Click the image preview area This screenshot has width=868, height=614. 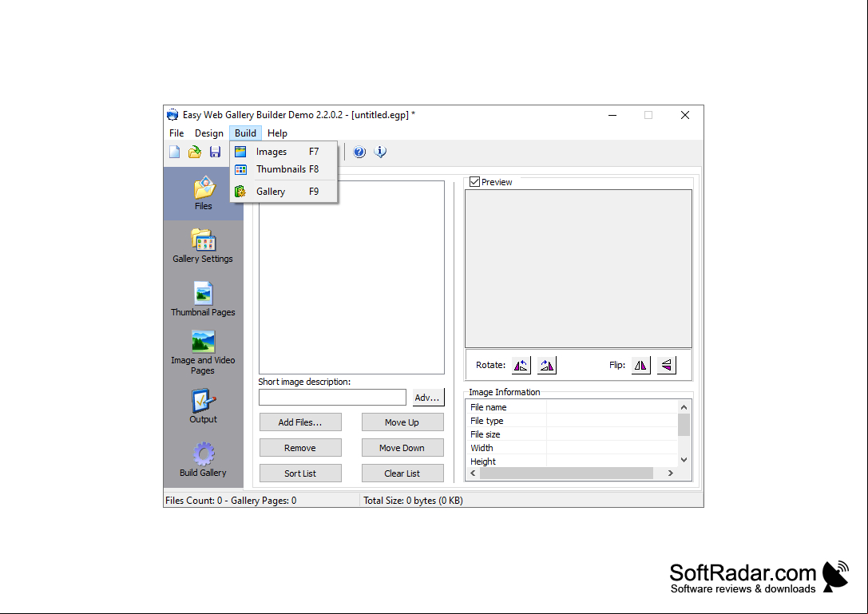pyautogui.click(x=578, y=268)
